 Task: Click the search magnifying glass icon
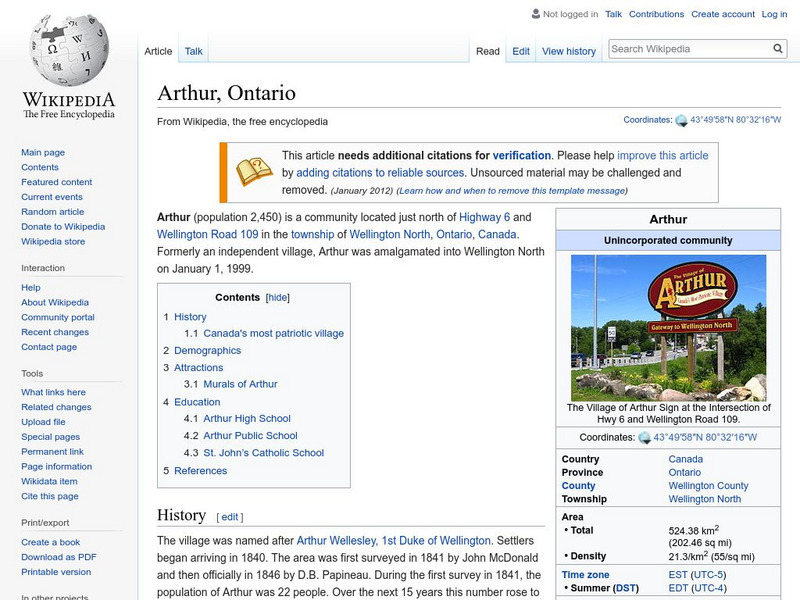click(777, 47)
